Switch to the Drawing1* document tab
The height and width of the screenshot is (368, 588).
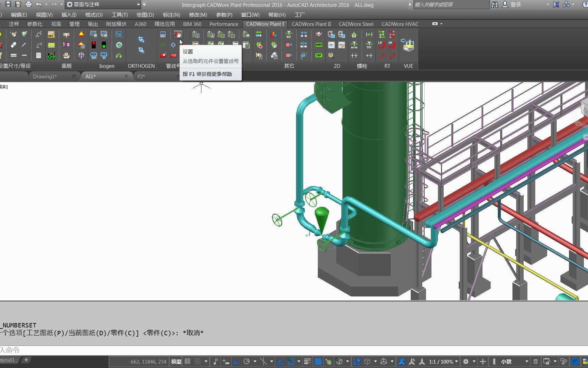tap(45, 76)
